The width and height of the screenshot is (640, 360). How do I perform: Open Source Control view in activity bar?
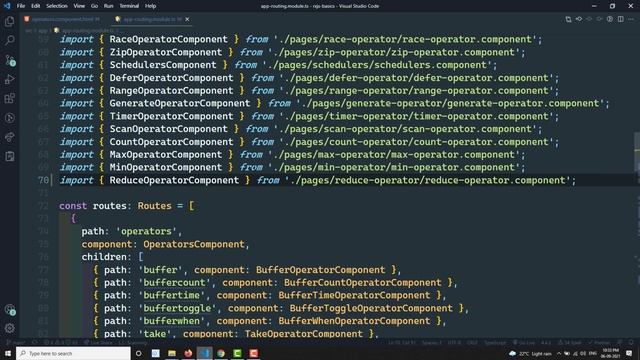click(9, 60)
